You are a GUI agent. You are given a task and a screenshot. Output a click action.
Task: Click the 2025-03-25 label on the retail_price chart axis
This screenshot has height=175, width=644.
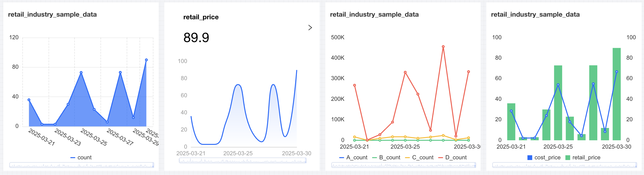point(238,153)
